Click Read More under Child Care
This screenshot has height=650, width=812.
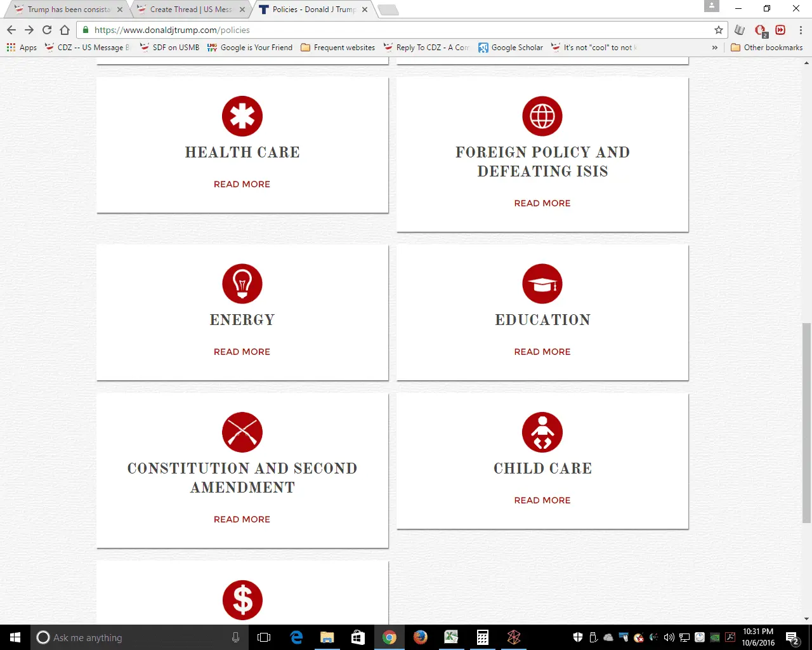pyautogui.click(x=542, y=500)
